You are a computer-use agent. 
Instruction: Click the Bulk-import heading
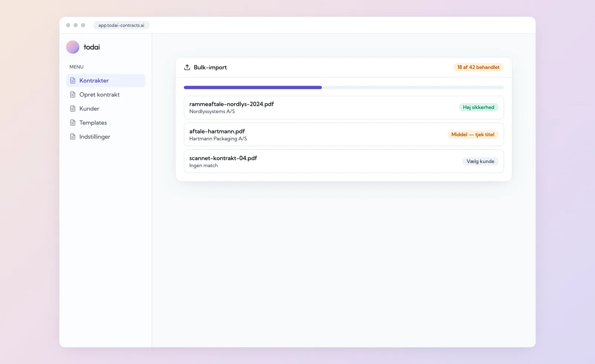coord(210,67)
